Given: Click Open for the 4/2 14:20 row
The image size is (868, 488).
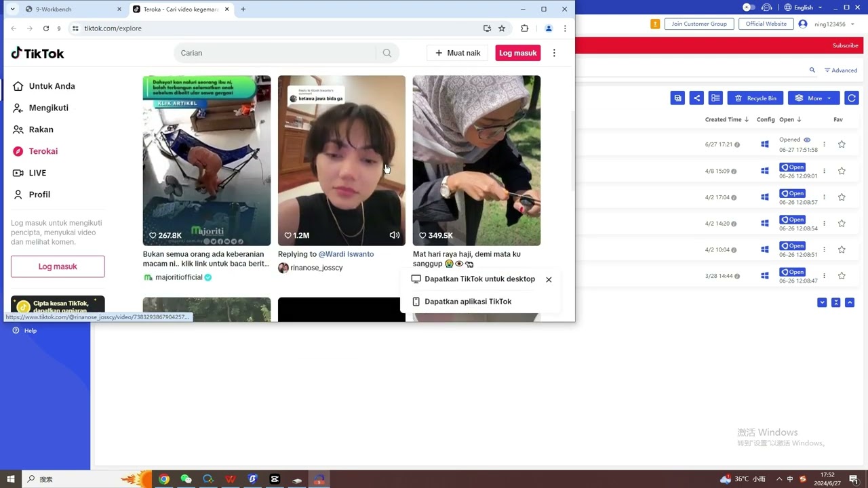Looking at the screenshot, I should (x=792, y=220).
